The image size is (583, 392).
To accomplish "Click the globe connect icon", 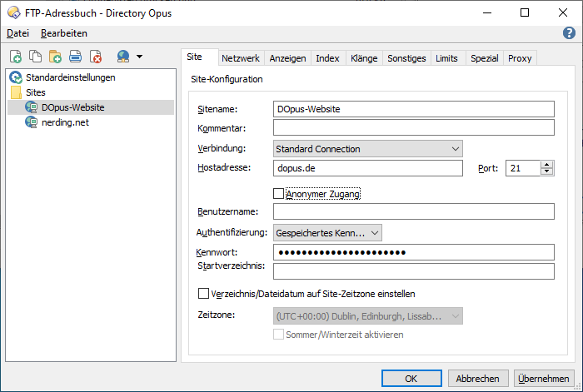I will tap(123, 57).
